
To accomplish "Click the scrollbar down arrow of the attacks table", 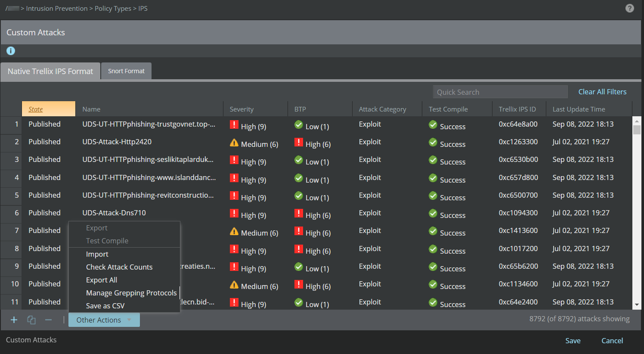I will (637, 305).
